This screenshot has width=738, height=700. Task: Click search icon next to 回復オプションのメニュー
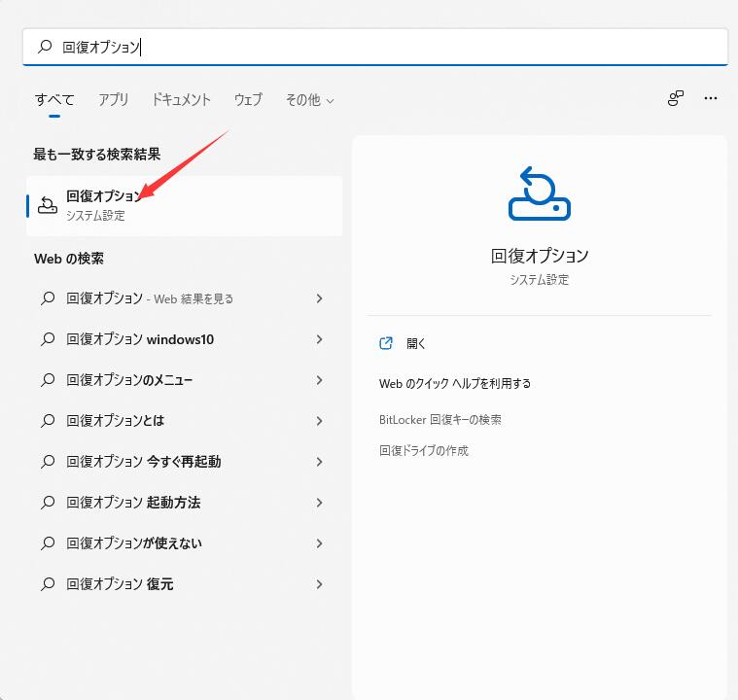(x=48, y=380)
